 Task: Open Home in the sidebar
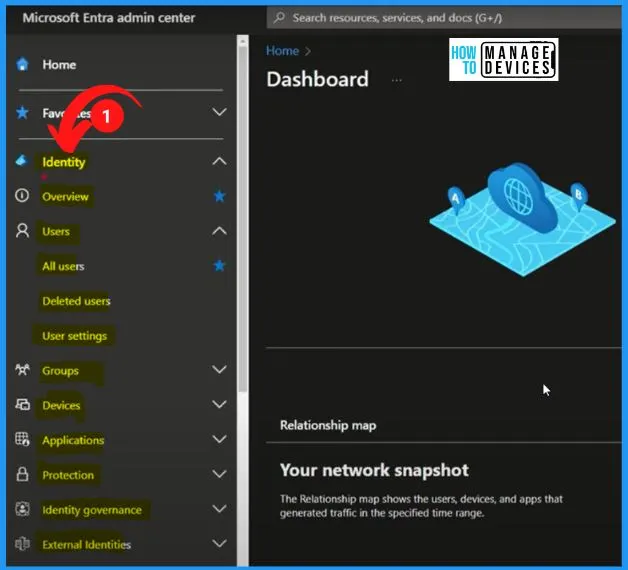pos(59,64)
